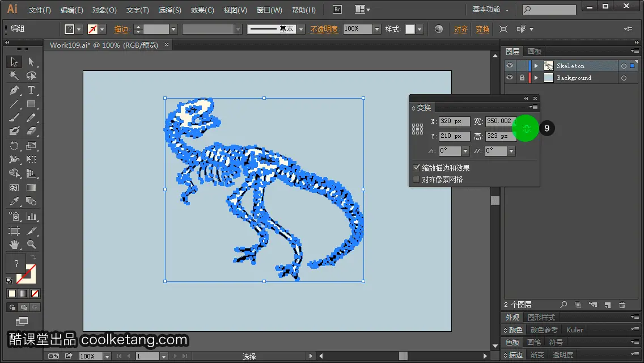
Task: Open the stroke weight dropdown
Action: (x=173, y=29)
